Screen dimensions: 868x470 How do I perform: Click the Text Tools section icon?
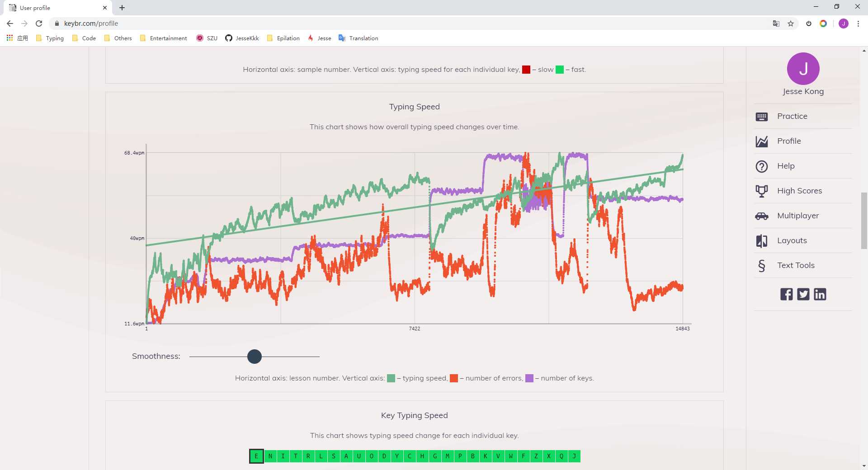(x=761, y=266)
